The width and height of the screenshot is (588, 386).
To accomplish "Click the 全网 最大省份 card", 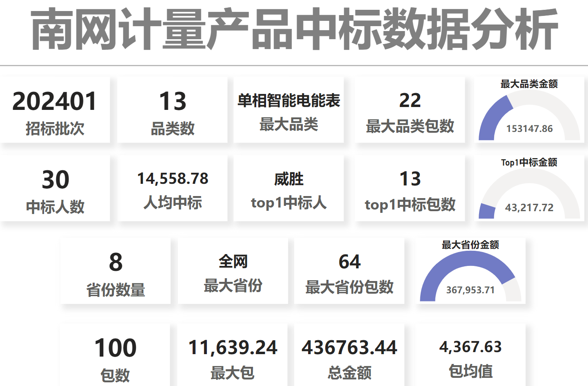I will point(233,272).
